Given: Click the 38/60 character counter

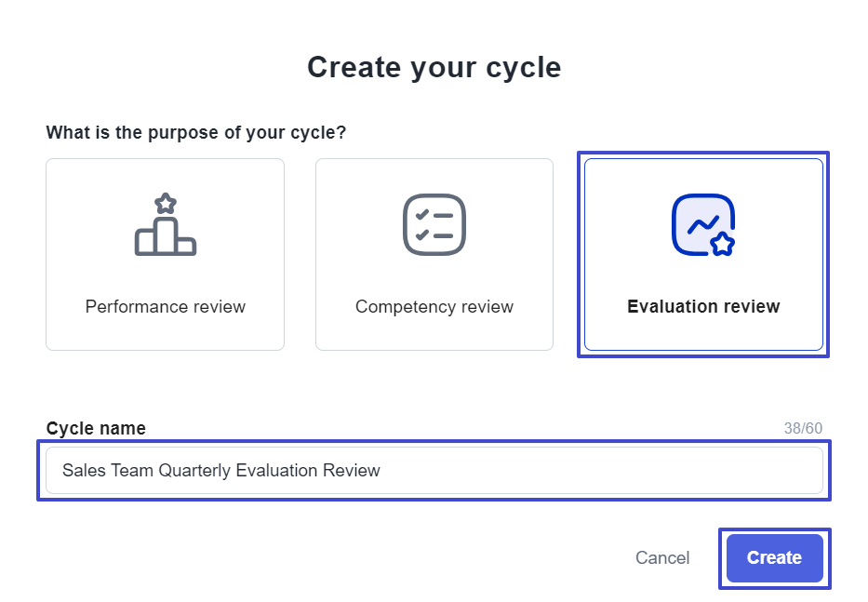Looking at the screenshot, I should pos(803,428).
